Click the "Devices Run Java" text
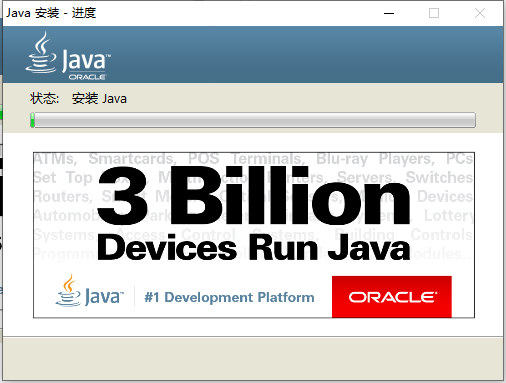Screen dimensions: 506x383 (254, 247)
